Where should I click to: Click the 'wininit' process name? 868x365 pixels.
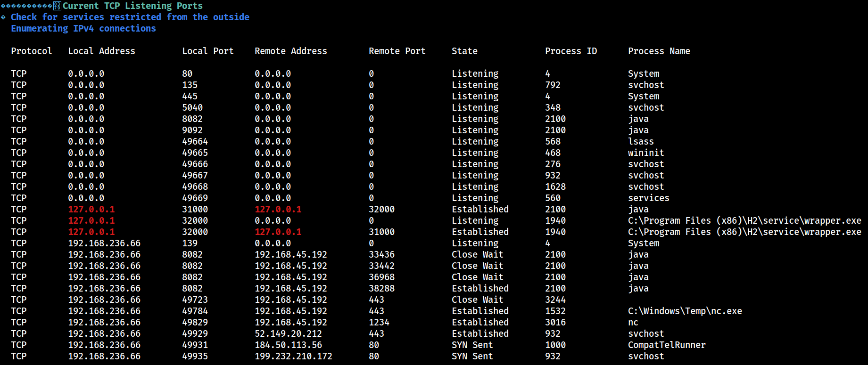(x=646, y=153)
